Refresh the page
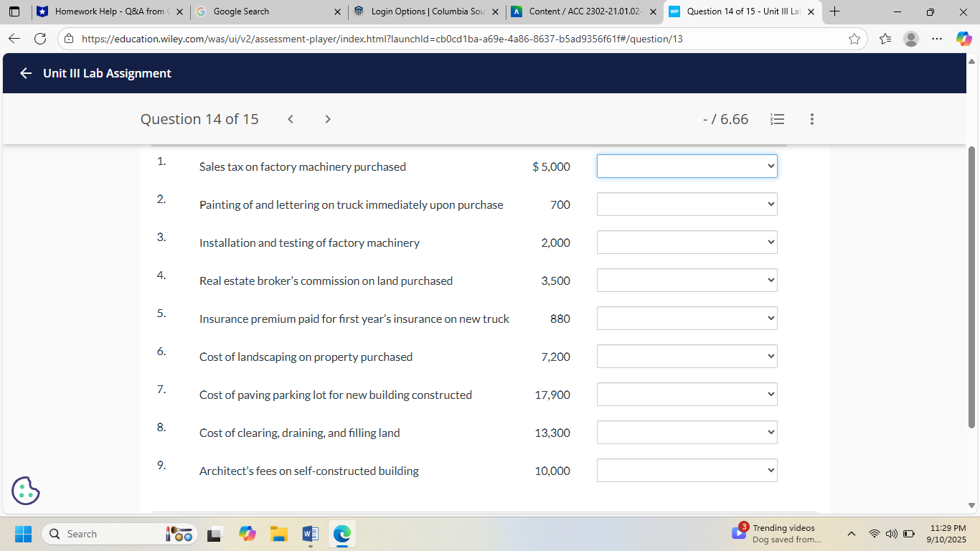The height and width of the screenshot is (551, 980). (x=40, y=39)
